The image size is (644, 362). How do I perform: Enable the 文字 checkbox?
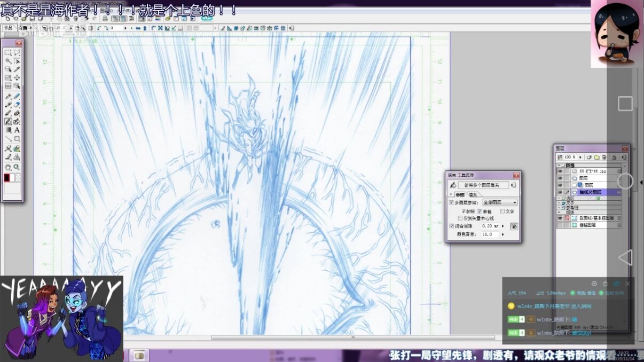(x=502, y=211)
